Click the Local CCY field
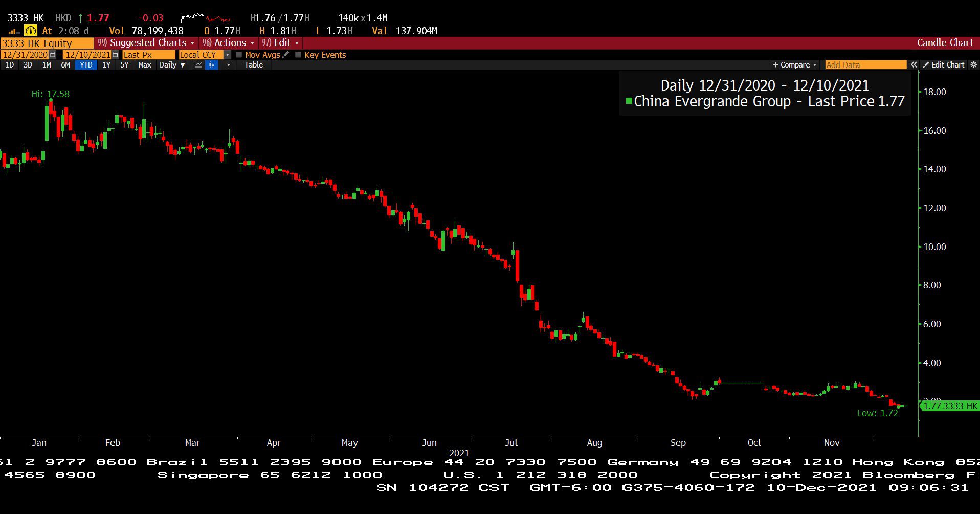 tap(201, 55)
